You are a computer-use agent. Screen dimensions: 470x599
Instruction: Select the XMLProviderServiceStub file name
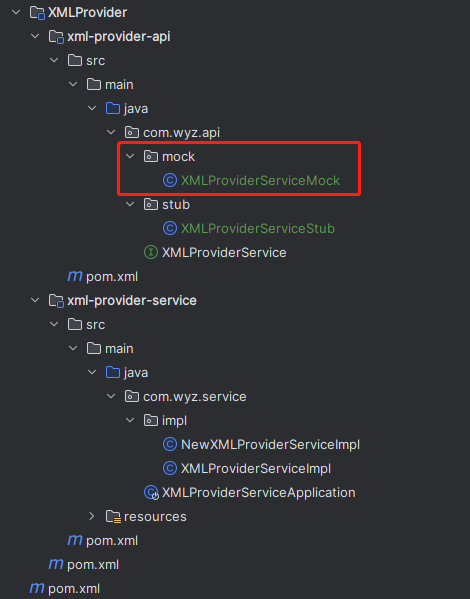tap(258, 228)
